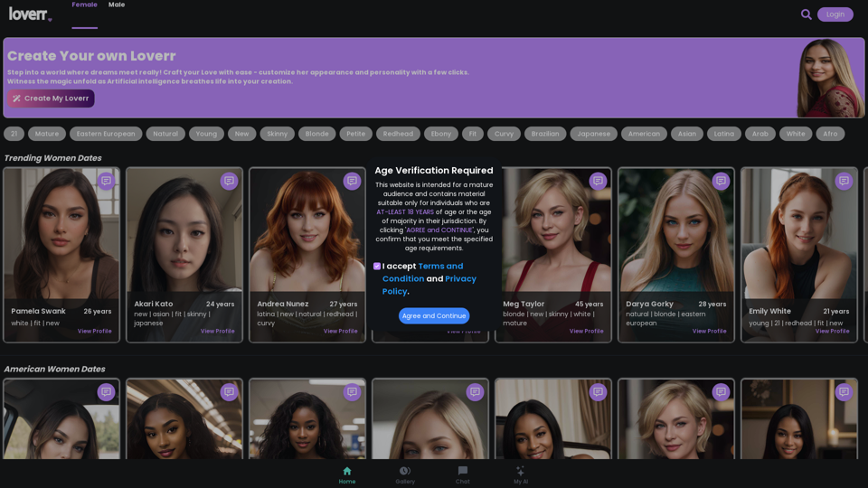The height and width of the screenshot is (488, 868).
Task: Go to Home in bottom navigation
Action: [347, 475]
